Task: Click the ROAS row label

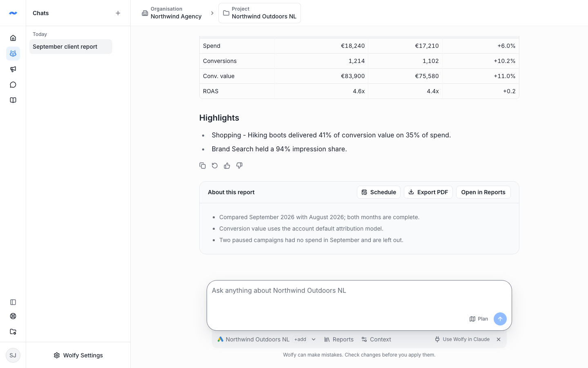Action: point(211,91)
